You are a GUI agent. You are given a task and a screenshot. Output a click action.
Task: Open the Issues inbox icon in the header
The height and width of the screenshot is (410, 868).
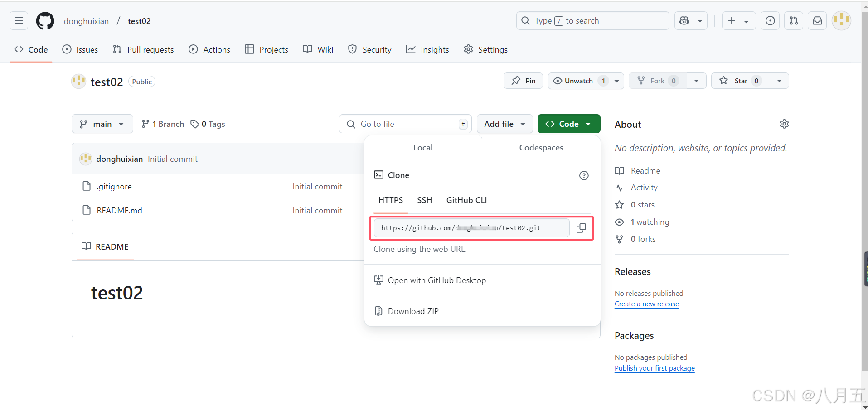770,21
